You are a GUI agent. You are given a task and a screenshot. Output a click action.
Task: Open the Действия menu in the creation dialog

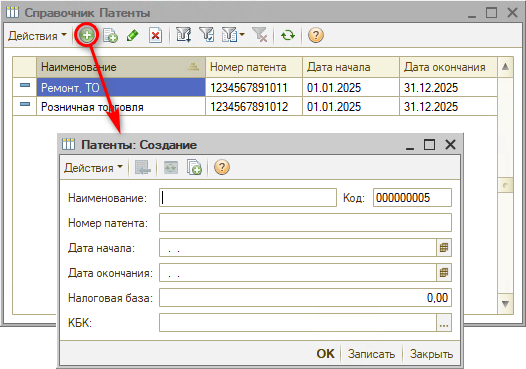point(93,167)
